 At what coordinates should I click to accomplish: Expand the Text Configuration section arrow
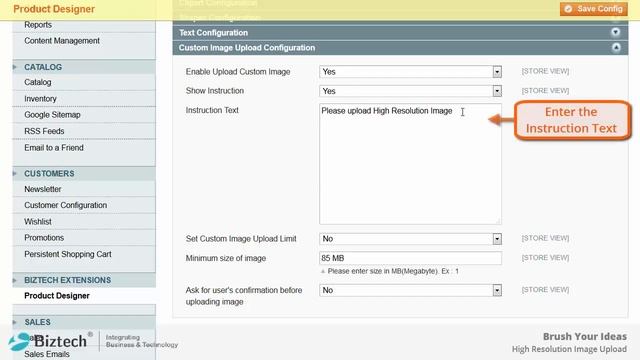tap(616, 32)
